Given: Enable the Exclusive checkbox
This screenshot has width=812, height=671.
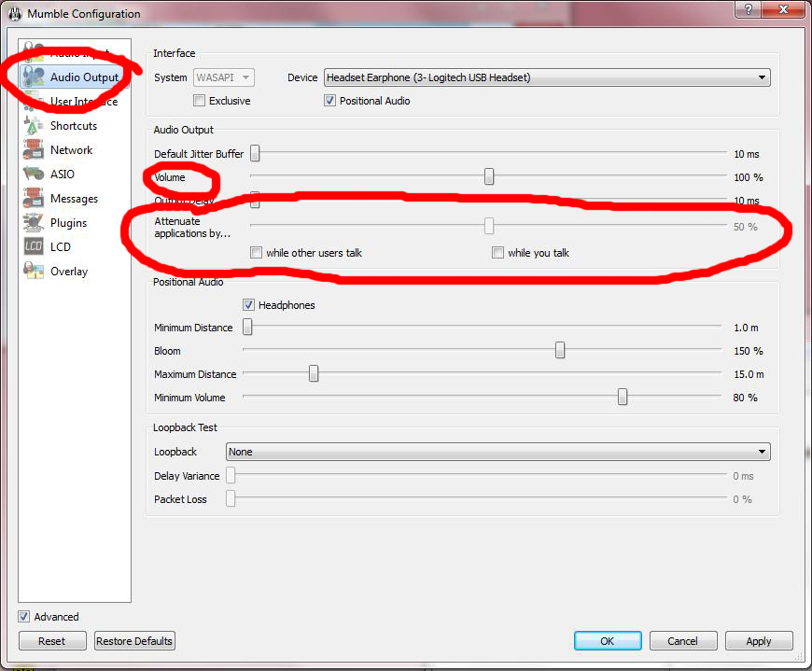Looking at the screenshot, I should pyautogui.click(x=200, y=101).
